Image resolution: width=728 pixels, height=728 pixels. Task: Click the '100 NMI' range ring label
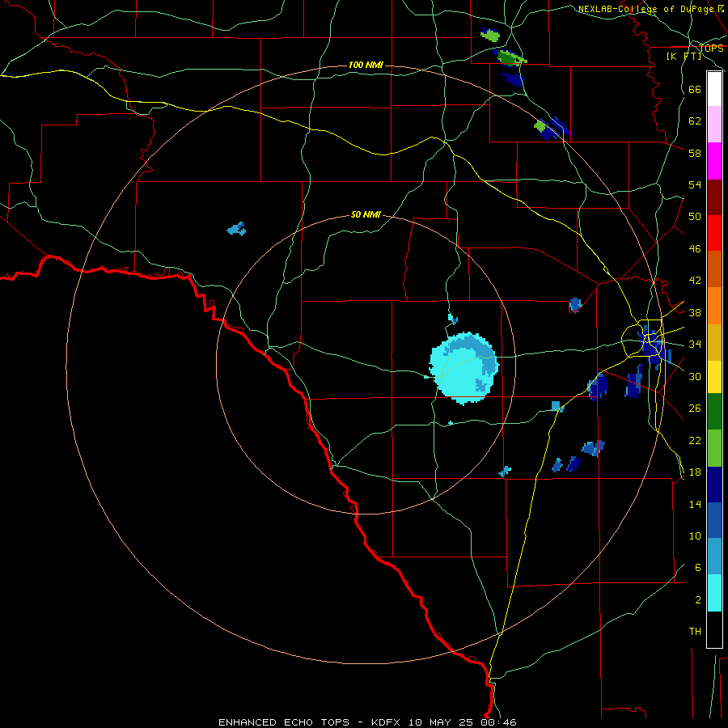click(x=366, y=65)
